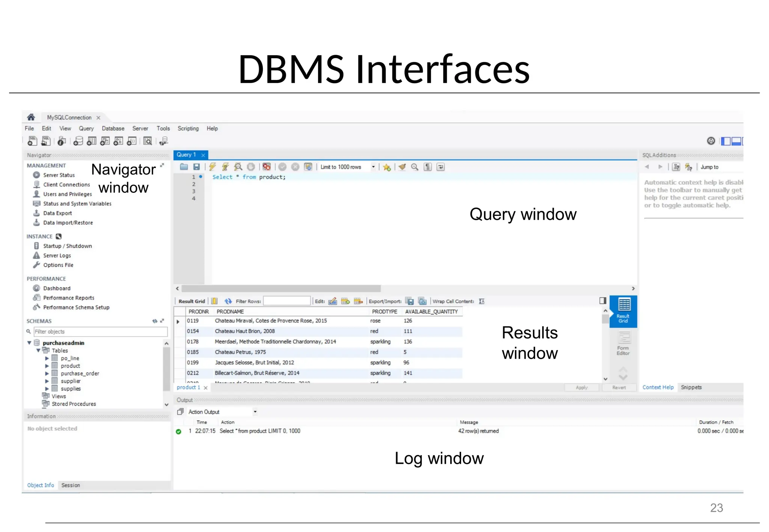Collapse the purchaseadmin schema tree node
Screen dimensions: 769x532
29,343
